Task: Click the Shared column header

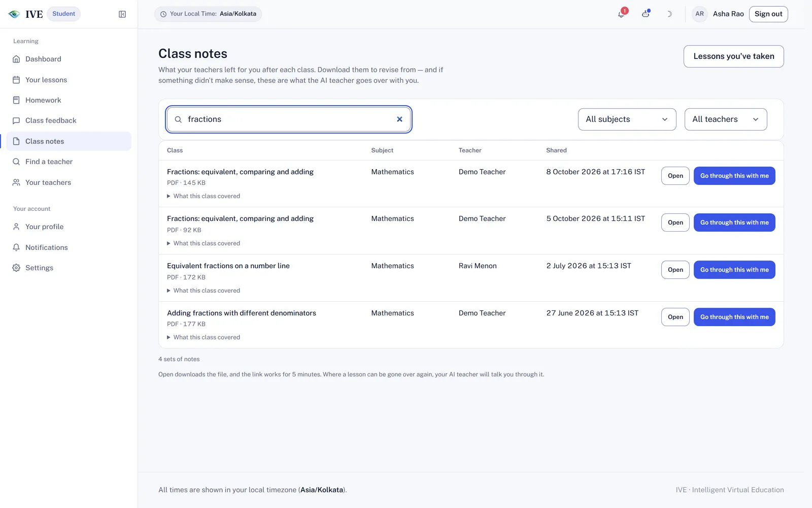Action: click(x=556, y=150)
